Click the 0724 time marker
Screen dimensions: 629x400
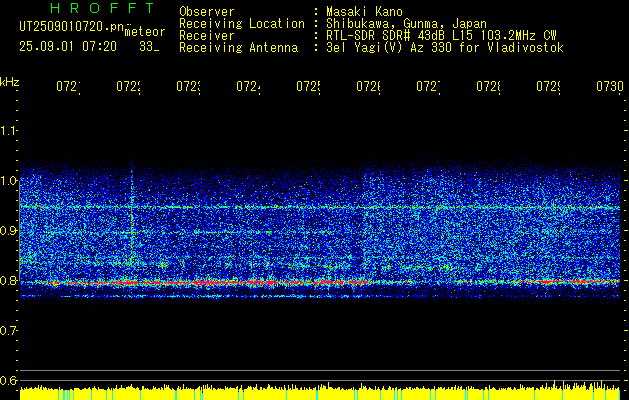tap(248, 87)
